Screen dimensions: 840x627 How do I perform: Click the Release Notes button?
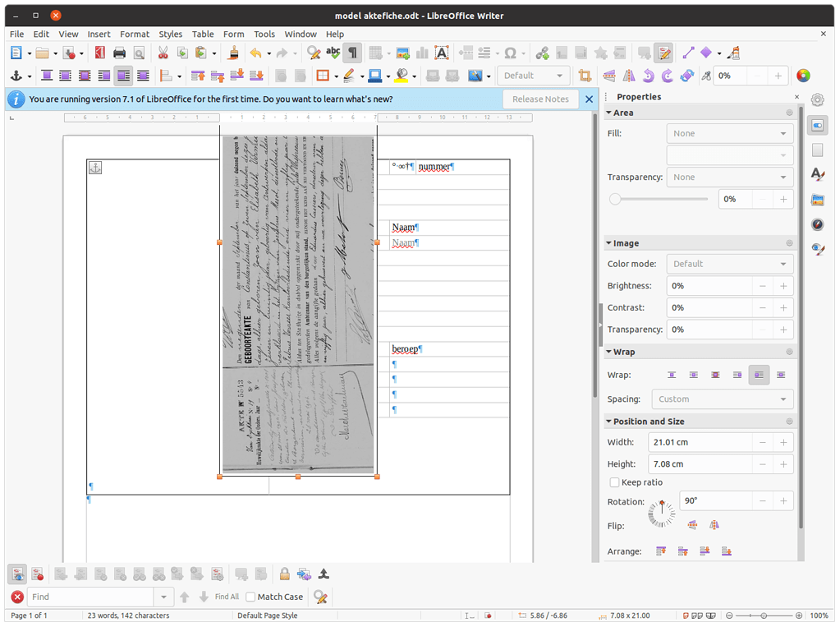[540, 99]
